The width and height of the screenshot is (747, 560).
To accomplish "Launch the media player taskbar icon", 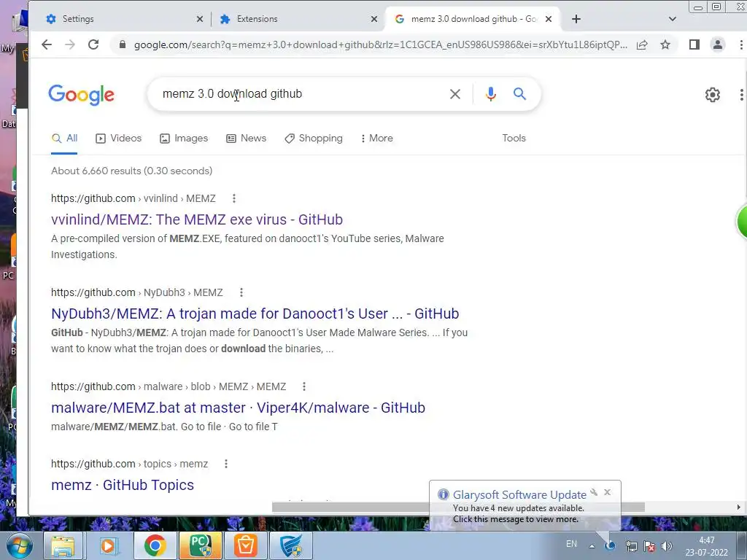I will point(108,545).
